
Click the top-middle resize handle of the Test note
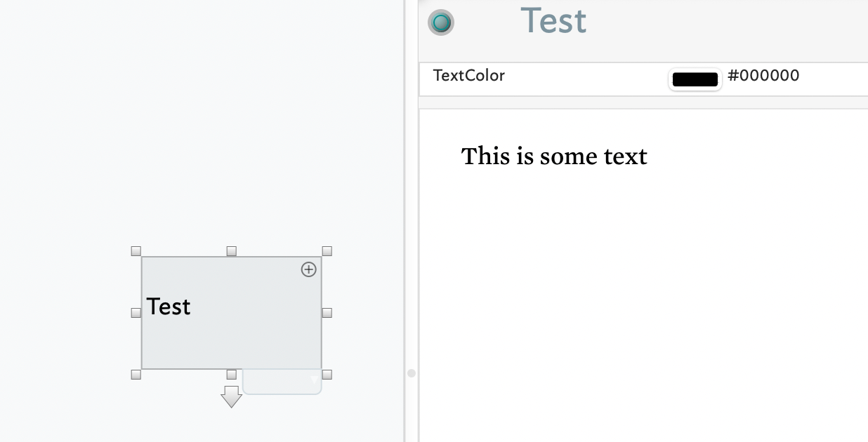tap(231, 251)
